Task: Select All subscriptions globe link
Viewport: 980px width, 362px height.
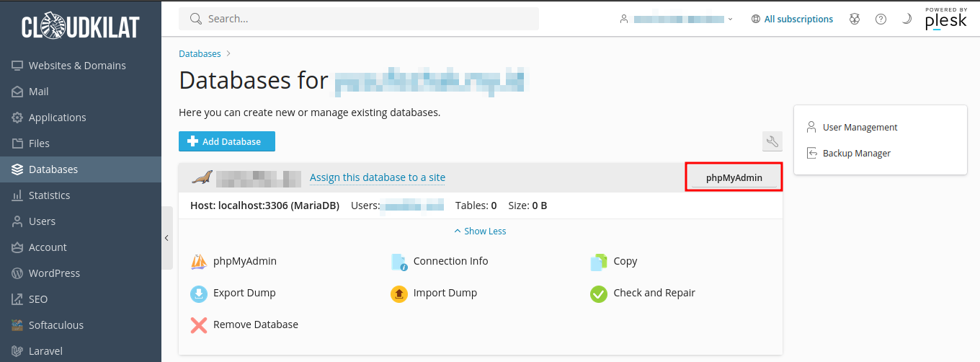Action: point(792,19)
